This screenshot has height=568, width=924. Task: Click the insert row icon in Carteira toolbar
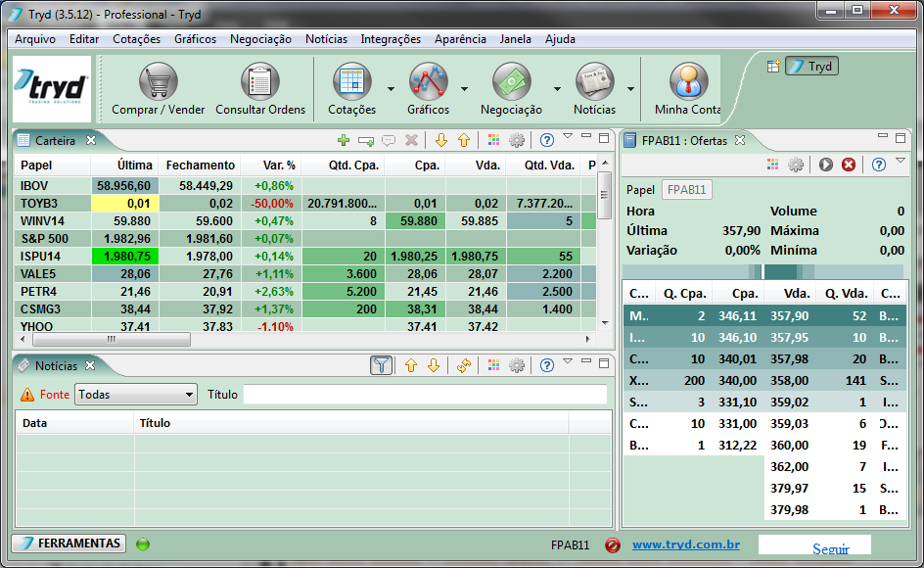pyautogui.click(x=366, y=140)
